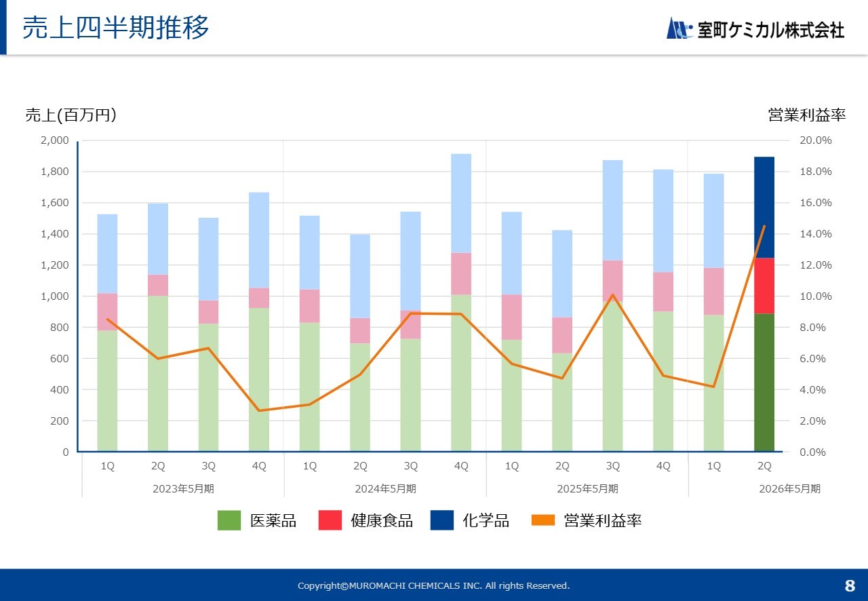
Task: Click the Muromachi Chemicals copyright footer text
Action: coord(434,585)
